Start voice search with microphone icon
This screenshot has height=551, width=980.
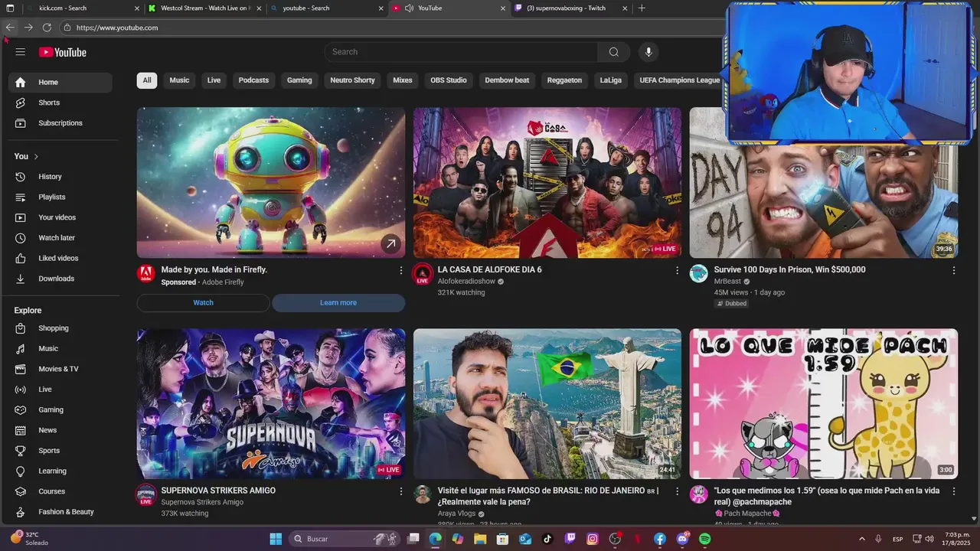[648, 52]
